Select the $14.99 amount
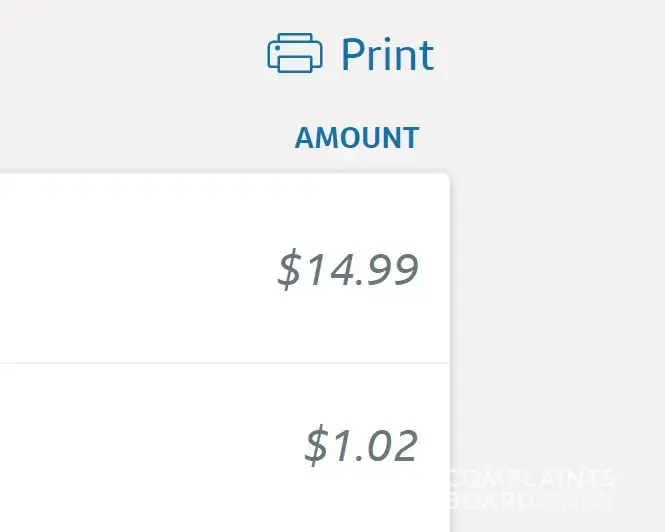This screenshot has width=665, height=532. (x=348, y=270)
